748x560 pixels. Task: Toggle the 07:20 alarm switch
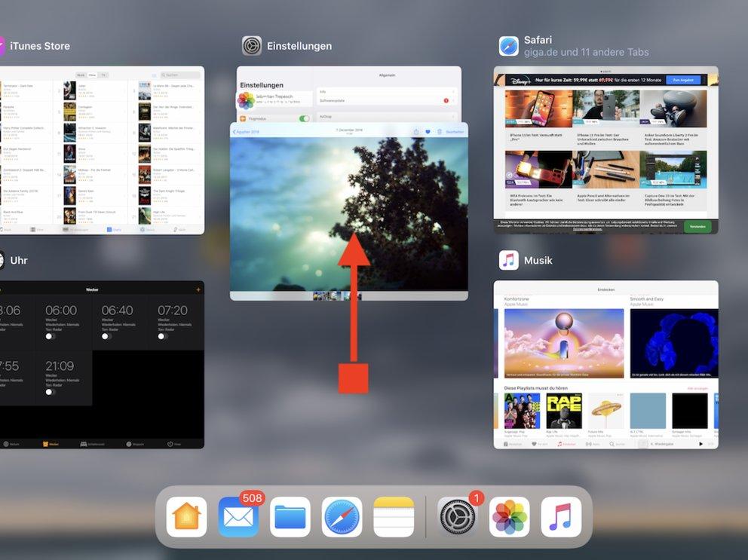[x=162, y=336]
